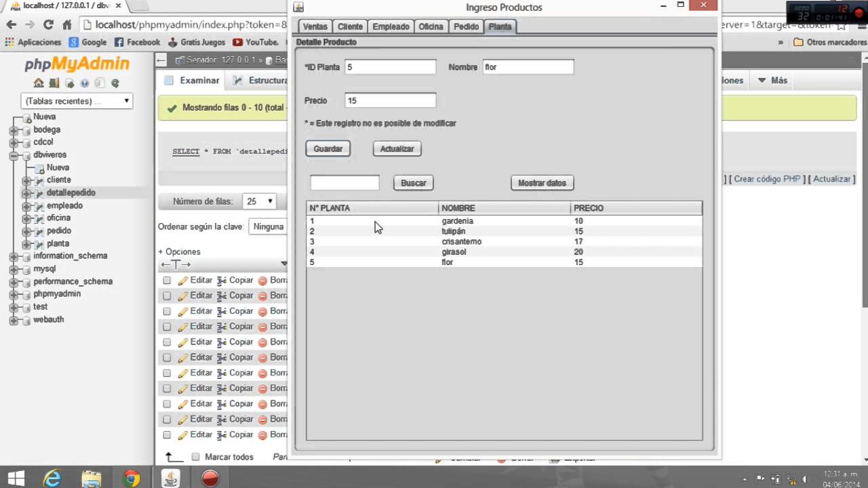Switch to Chrome in the taskbar
Screen dimensions: 868x488
pos(131,478)
